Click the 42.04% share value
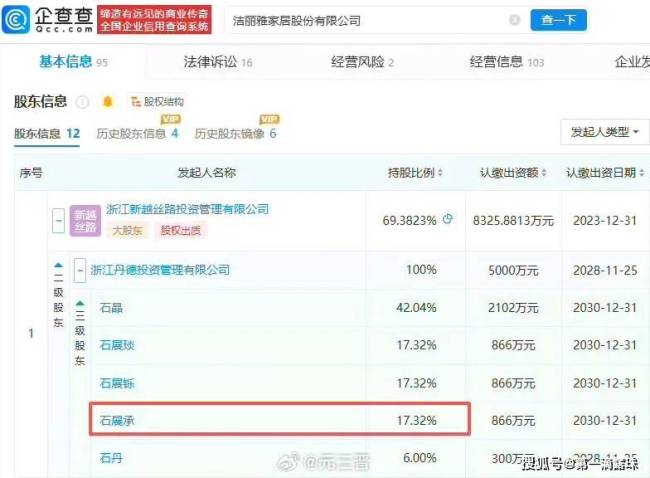 coord(416,308)
